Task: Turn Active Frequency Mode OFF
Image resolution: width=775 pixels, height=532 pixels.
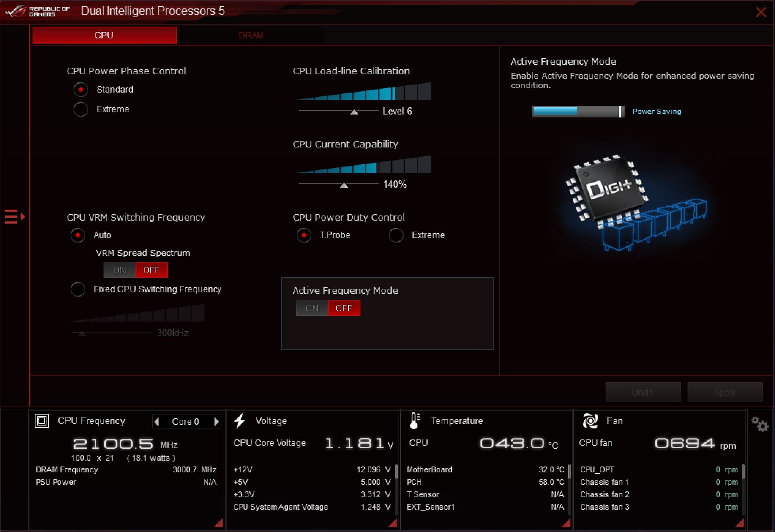Action: (344, 308)
